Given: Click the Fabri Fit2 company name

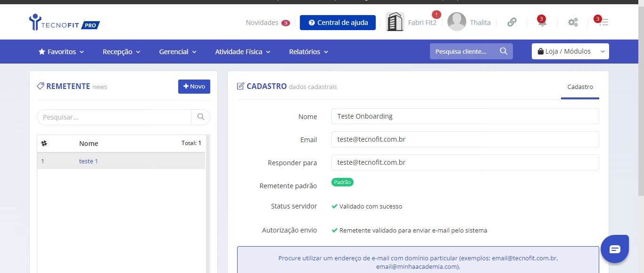Looking at the screenshot, I should 422,23.
